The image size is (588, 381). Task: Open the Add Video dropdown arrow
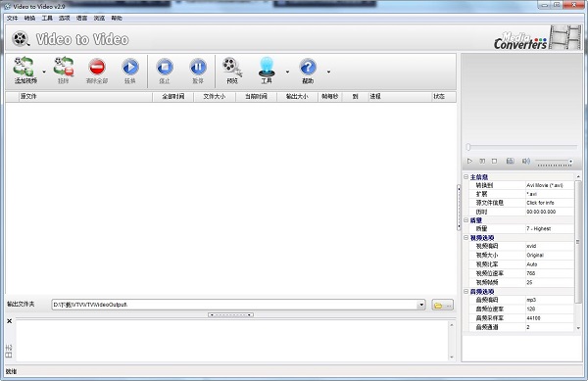pos(44,71)
